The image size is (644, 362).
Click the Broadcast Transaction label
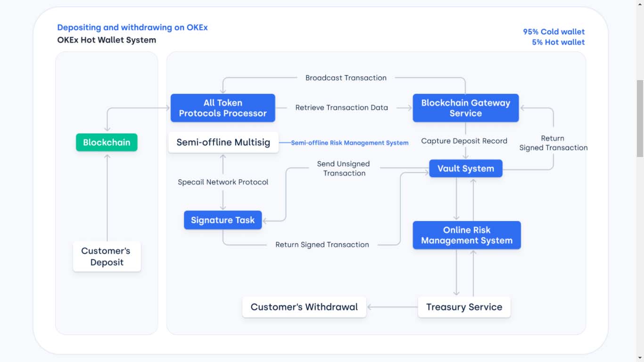coord(346,78)
